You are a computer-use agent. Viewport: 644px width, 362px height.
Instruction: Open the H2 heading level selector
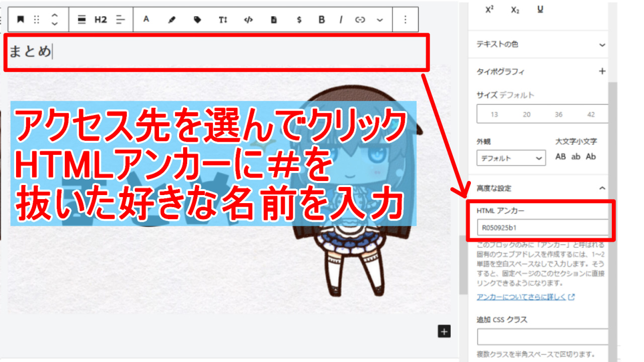point(101,20)
